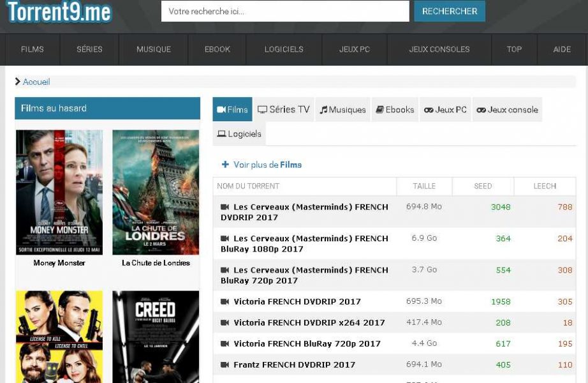588x383 pixels.
Task: Click the gamepad icon beside Jeux console
Action: (481, 110)
